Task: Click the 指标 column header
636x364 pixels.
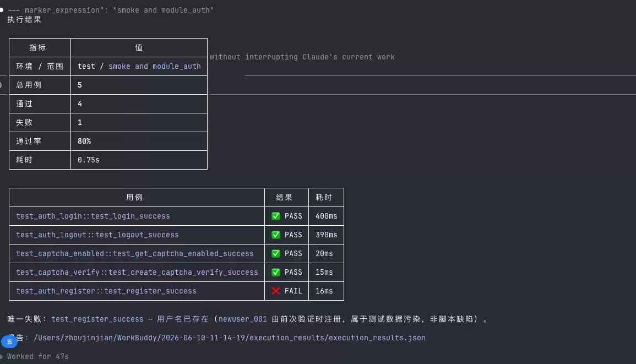Action: click(38, 47)
